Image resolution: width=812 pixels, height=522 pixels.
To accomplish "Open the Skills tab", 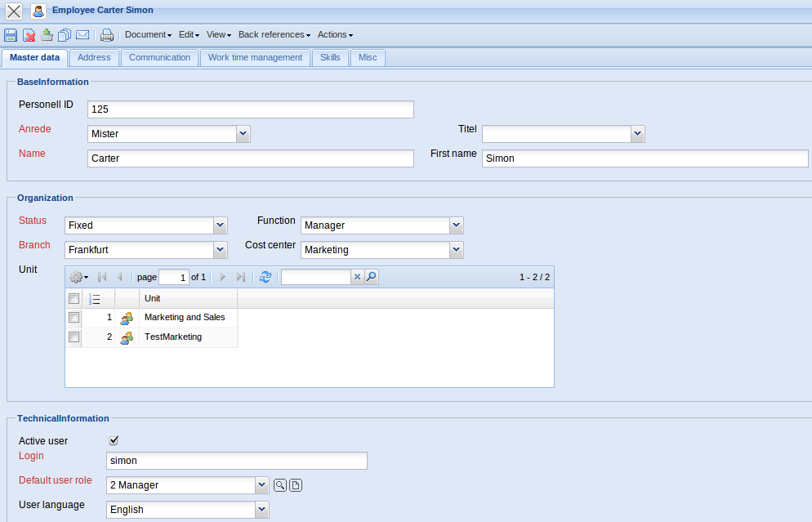I will pyautogui.click(x=330, y=58).
